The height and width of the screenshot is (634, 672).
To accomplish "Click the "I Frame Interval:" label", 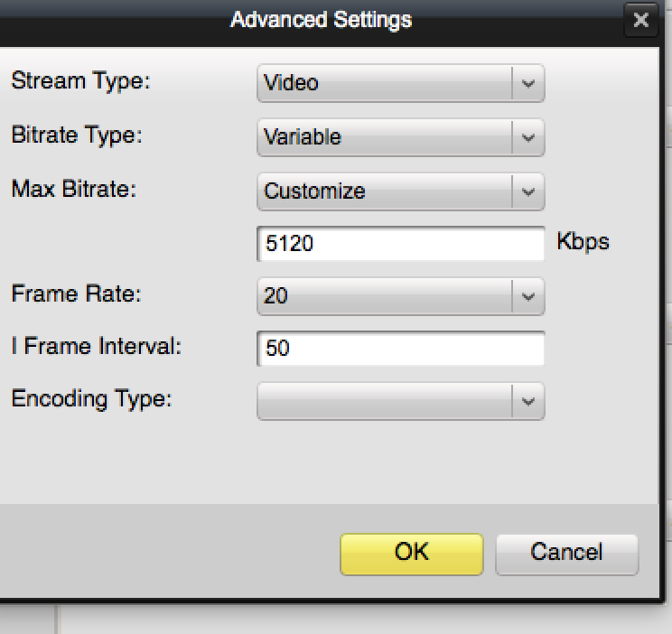I will point(97,347).
